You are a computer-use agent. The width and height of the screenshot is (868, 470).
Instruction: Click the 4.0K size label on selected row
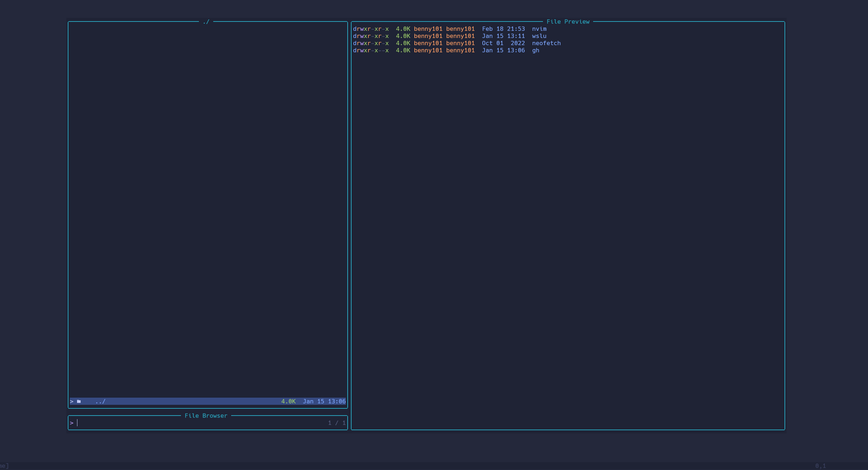pyautogui.click(x=288, y=401)
